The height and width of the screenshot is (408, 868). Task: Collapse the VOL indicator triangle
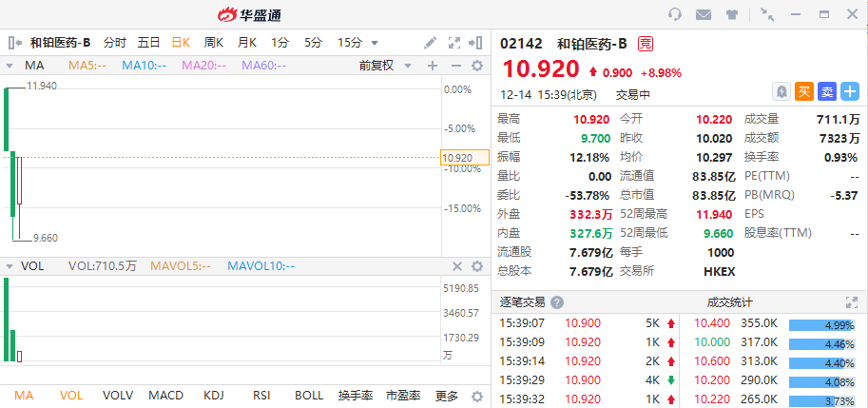click(10, 266)
